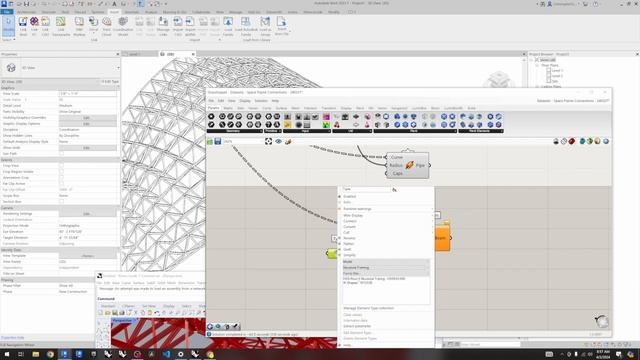Expand Wire Display submenu
The width and height of the screenshot is (640, 360).
386,215
